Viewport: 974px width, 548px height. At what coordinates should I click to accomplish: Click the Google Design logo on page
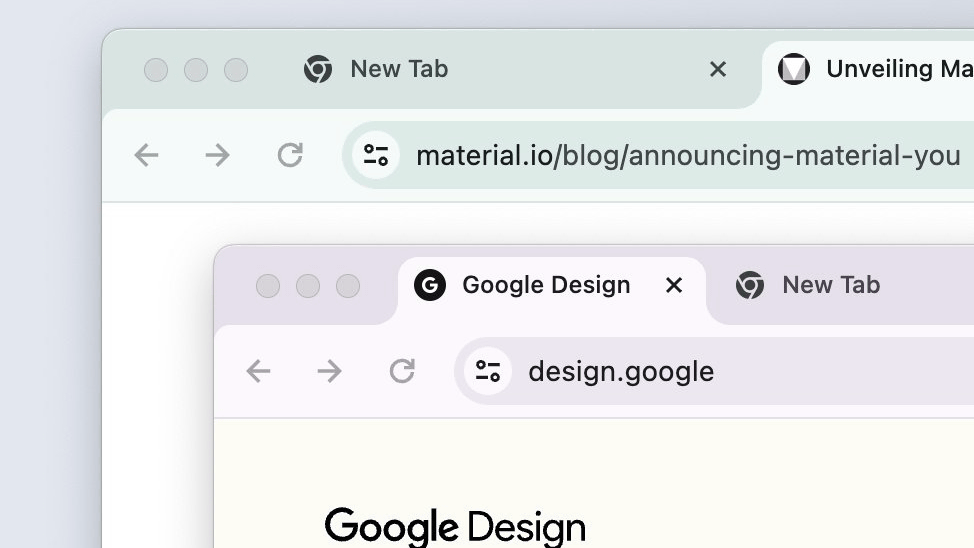455,526
